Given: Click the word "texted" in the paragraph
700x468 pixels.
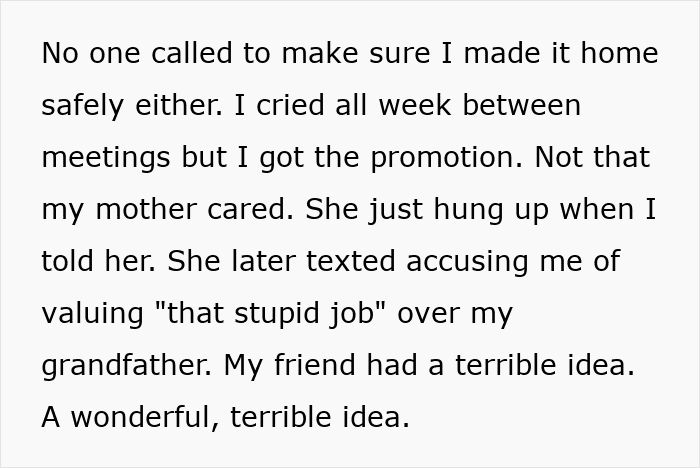Looking at the screenshot, I should coord(299,262).
